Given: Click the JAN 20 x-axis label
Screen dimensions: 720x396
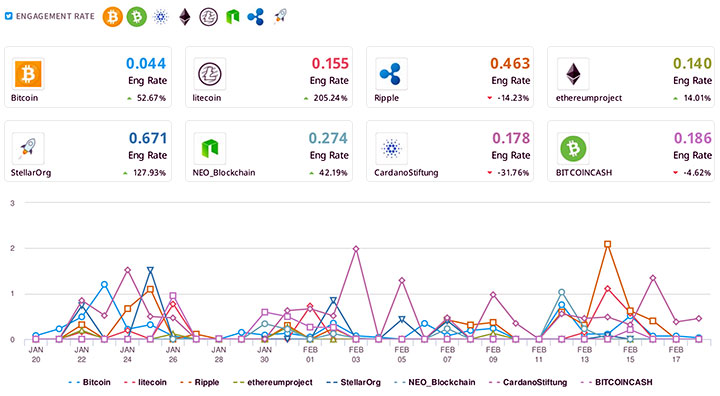Looking at the screenshot, I should pyautogui.click(x=36, y=354).
